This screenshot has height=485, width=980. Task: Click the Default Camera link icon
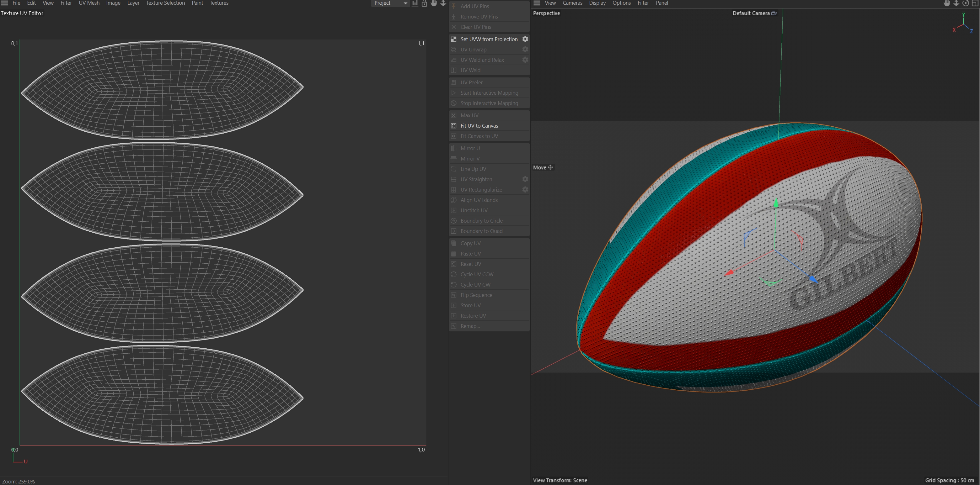[774, 13]
